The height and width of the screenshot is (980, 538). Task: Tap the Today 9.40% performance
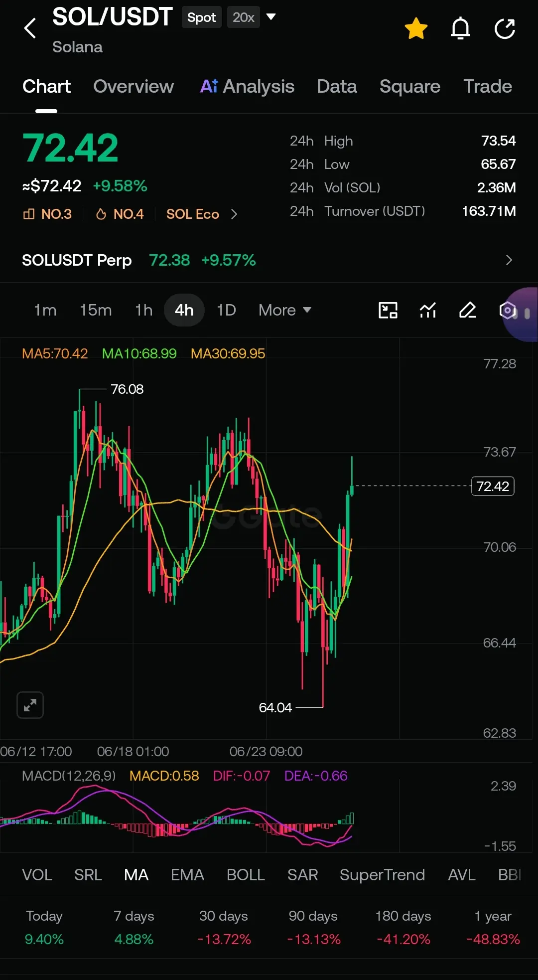pos(44,928)
